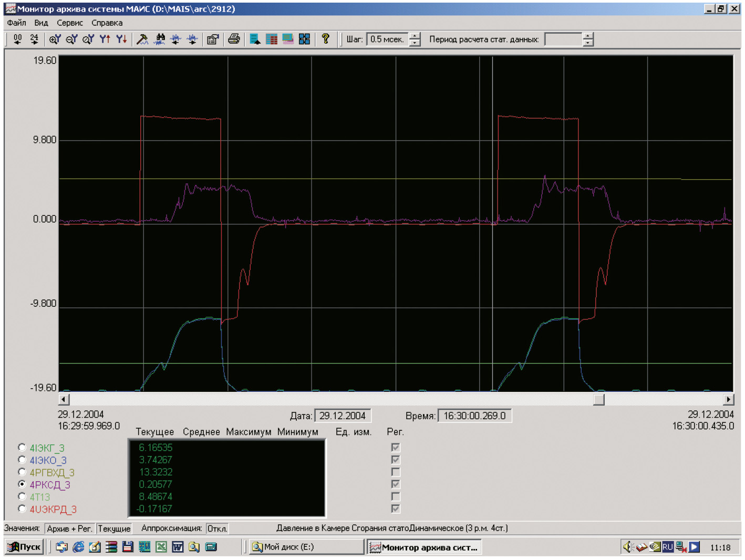The width and height of the screenshot is (745, 560).
Task: Switch to 'Мой диск (E:)' taskbar window
Action: click(307, 547)
